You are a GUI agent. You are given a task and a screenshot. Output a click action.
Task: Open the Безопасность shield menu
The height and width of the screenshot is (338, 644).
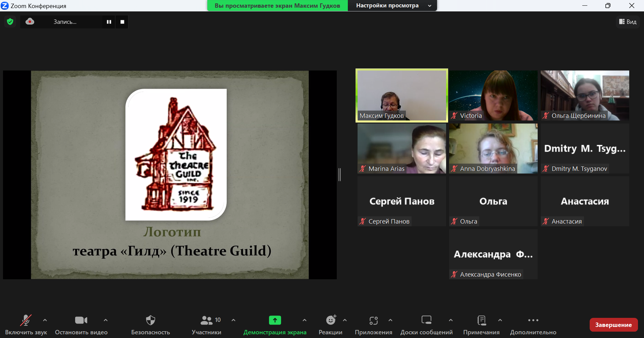coord(151,324)
